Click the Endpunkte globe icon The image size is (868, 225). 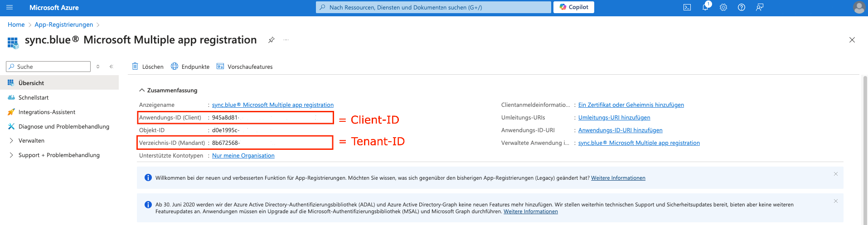click(175, 67)
